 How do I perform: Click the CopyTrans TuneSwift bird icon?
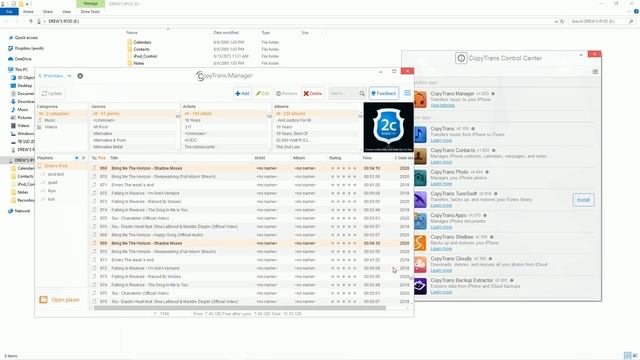[420, 200]
